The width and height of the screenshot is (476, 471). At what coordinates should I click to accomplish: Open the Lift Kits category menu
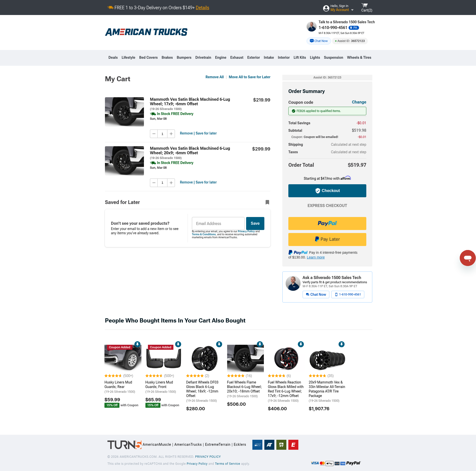300,57
